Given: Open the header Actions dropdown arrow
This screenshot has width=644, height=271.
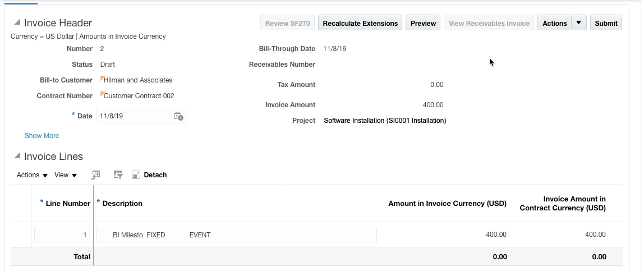Looking at the screenshot, I should pyautogui.click(x=578, y=23).
